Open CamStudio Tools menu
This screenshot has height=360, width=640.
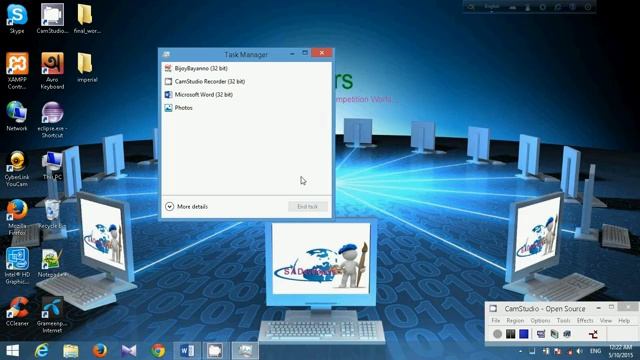click(x=563, y=321)
